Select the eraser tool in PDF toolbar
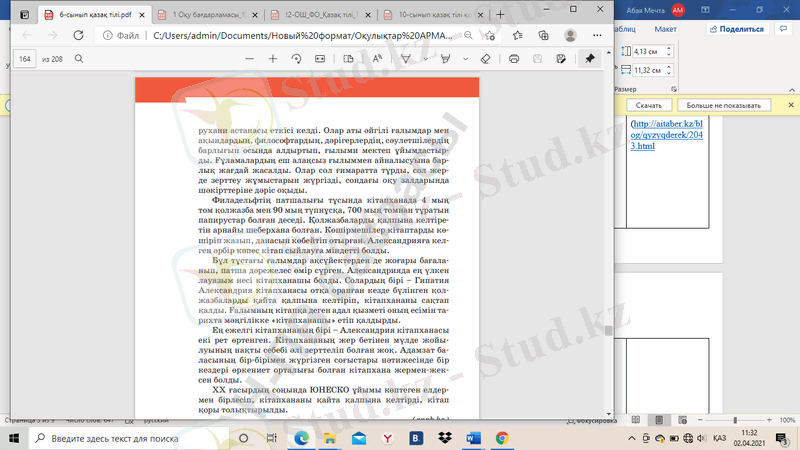Image resolution: width=800 pixels, height=450 pixels. (x=485, y=59)
